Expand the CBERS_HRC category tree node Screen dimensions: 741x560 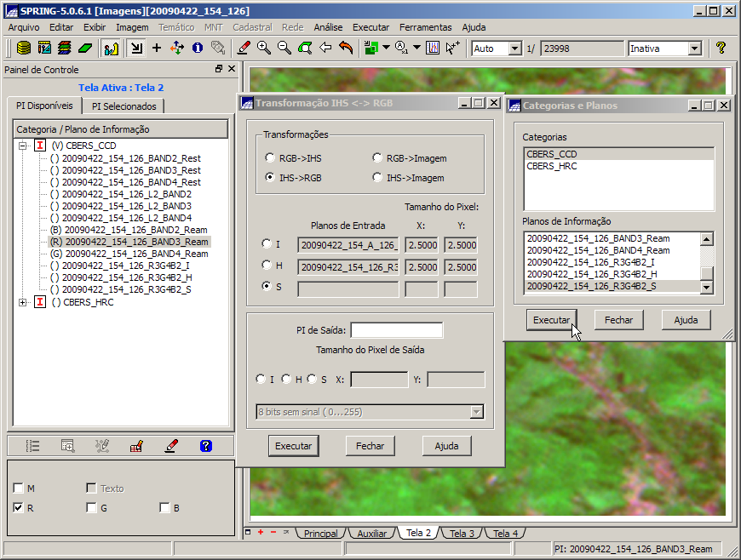pyautogui.click(x=22, y=302)
